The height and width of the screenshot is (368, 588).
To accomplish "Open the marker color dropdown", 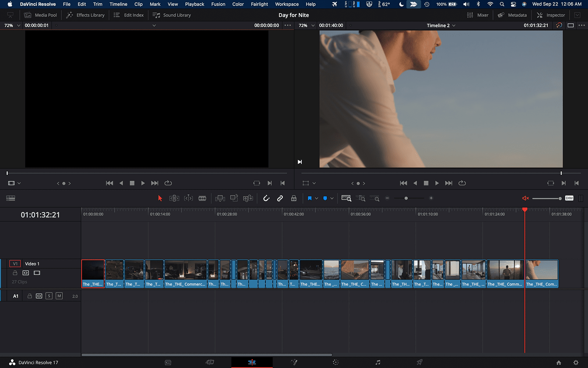I will coord(331,198).
